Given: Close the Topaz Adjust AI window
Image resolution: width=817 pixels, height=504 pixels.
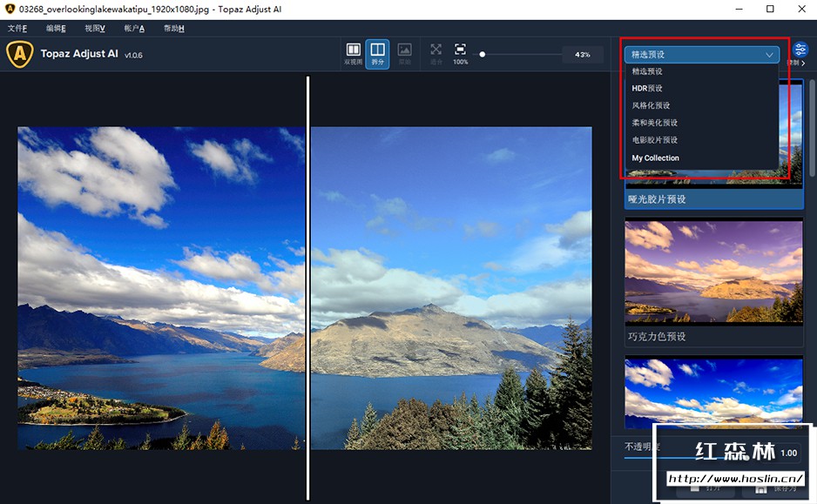Looking at the screenshot, I should [801, 9].
